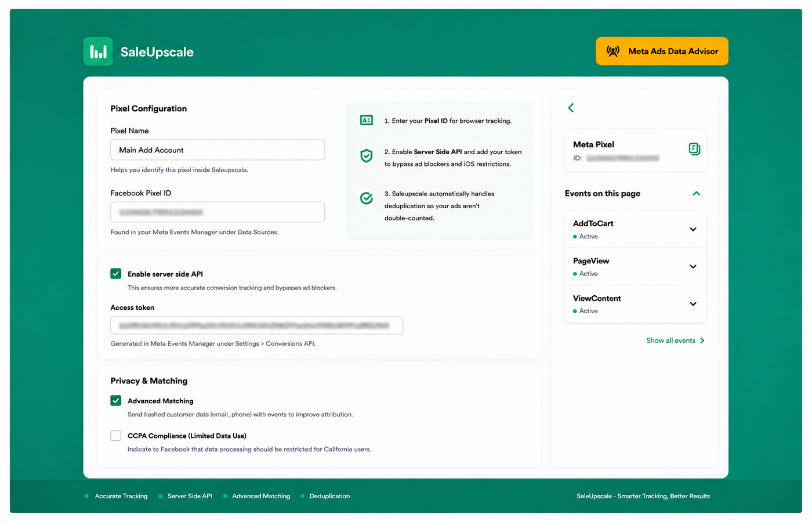Go back using the left chevron arrow
This screenshot has height=522, width=812.
[x=571, y=108]
